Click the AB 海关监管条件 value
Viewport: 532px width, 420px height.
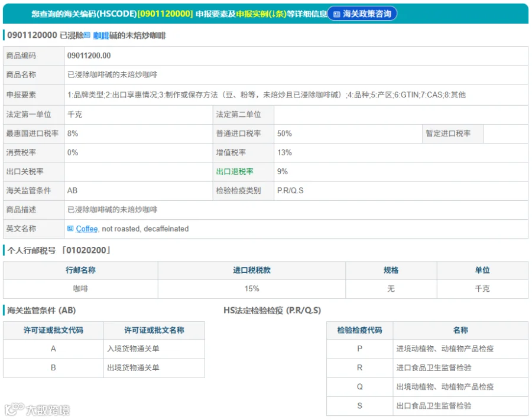point(72,191)
